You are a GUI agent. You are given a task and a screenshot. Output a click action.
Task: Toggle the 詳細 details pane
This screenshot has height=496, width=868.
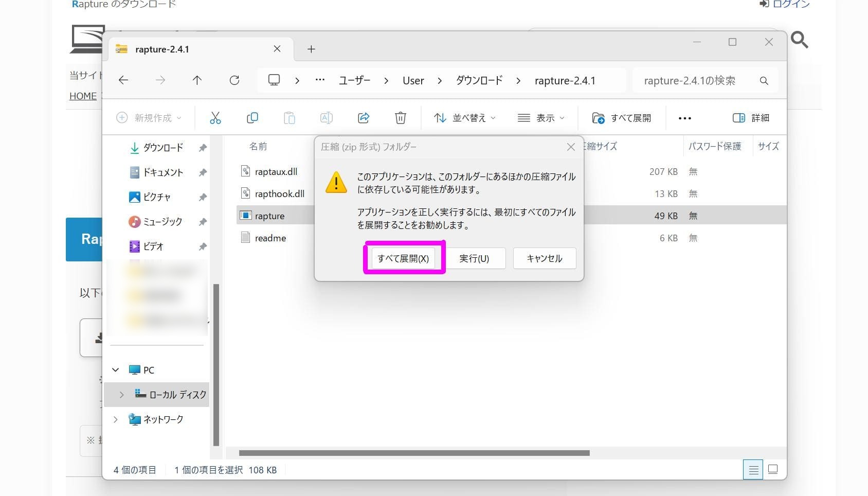click(x=751, y=118)
